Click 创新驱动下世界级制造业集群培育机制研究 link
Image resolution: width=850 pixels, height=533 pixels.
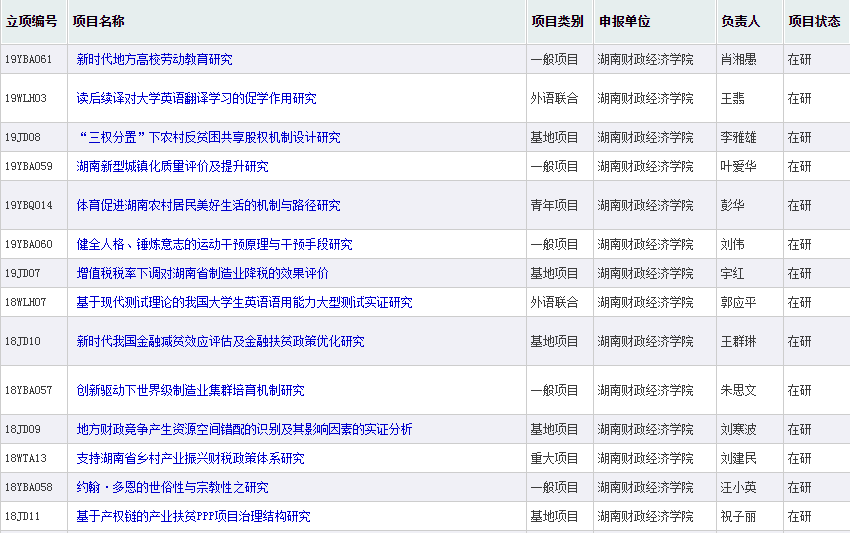point(190,390)
